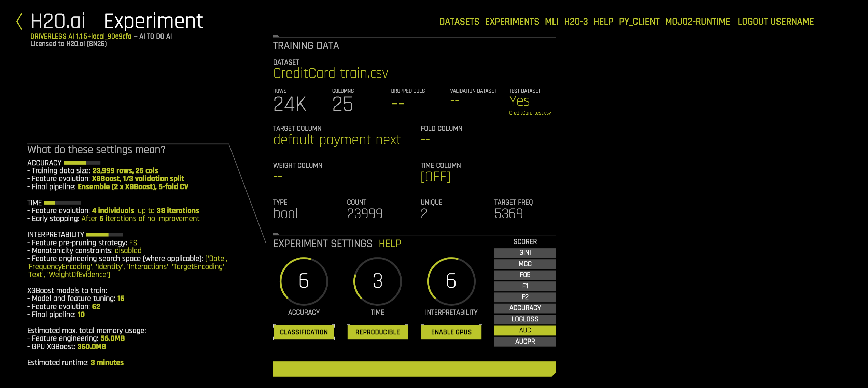Open the HELP menu in top navigation
Screen dimensions: 868x388
click(x=603, y=22)
